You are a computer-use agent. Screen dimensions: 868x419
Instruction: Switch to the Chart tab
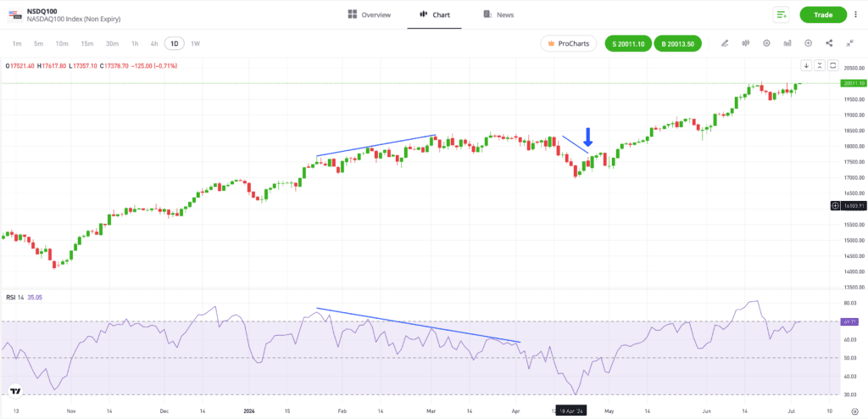click(x=435, y=15)
